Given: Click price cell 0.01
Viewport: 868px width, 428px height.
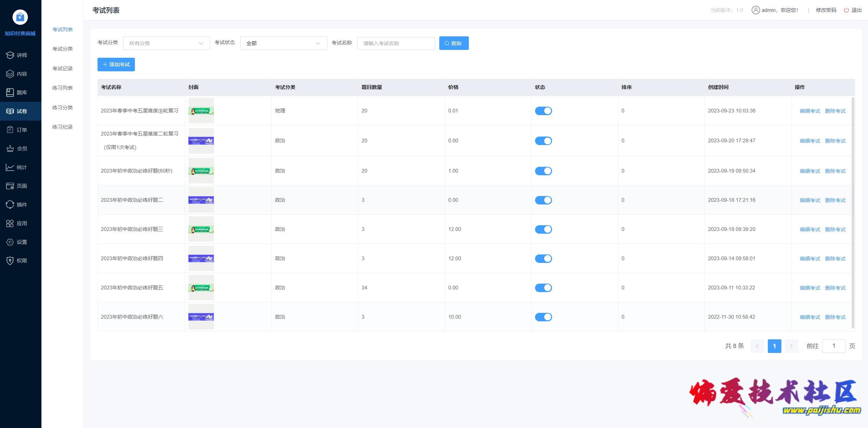Looking at the screenshot, I should point(453,111).
